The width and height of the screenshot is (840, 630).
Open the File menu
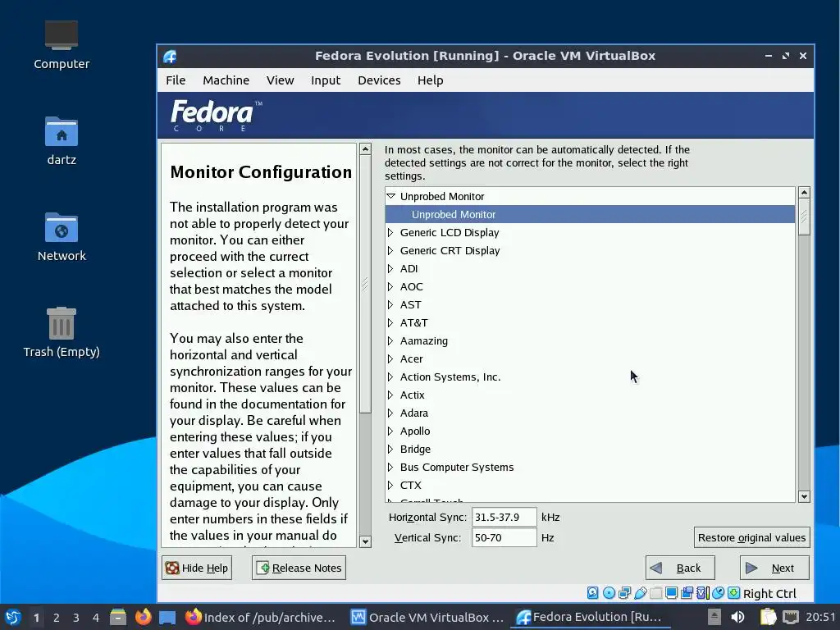tap(176, 80)
